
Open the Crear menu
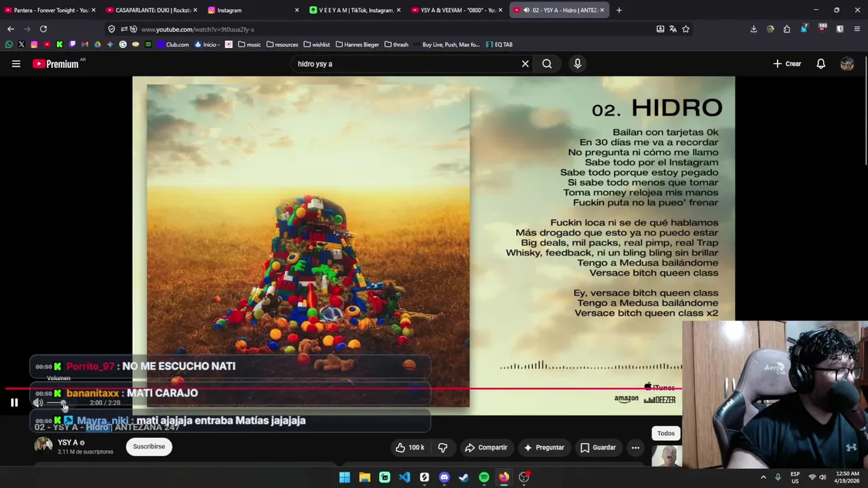tap(787, 64)
